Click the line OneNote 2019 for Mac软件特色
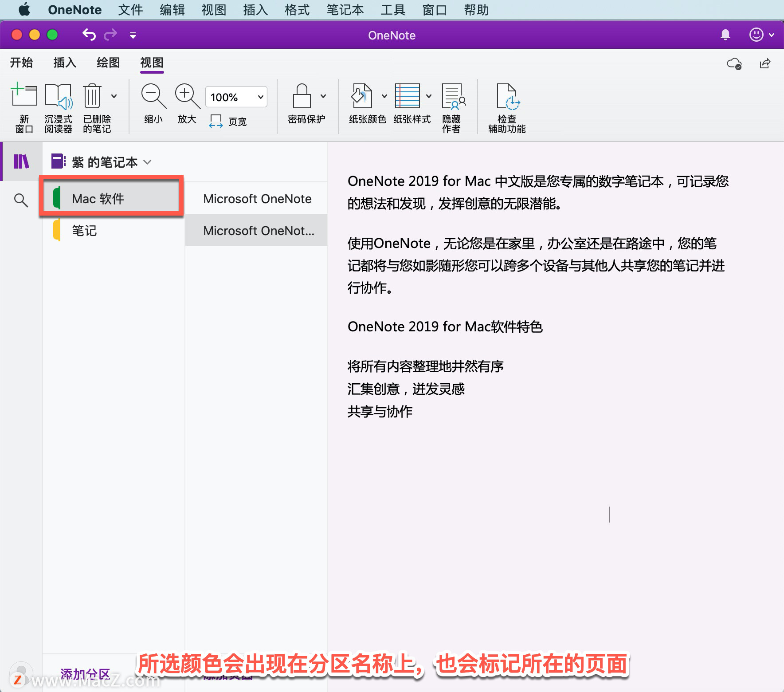 pos(445,326)
